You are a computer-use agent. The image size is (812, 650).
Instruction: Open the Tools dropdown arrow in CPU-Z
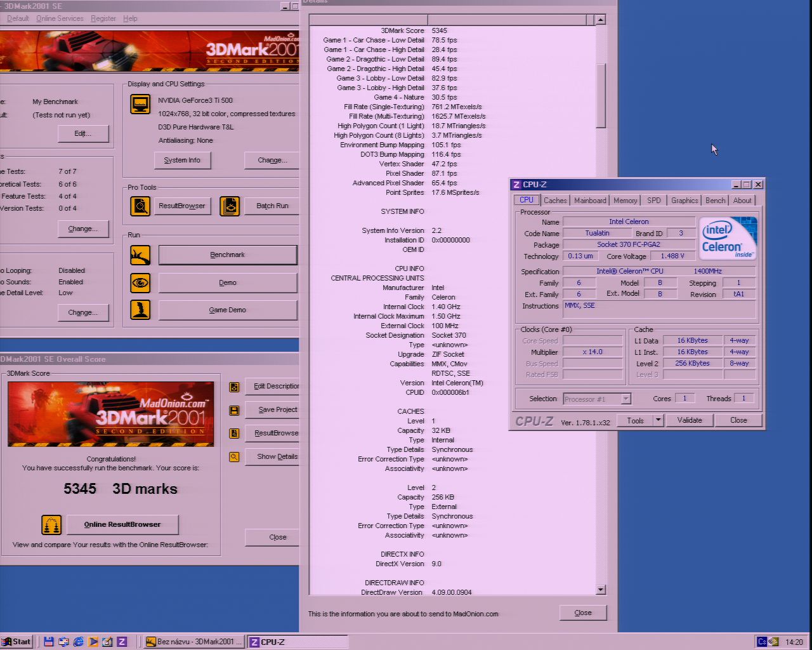tap(658, 420)
